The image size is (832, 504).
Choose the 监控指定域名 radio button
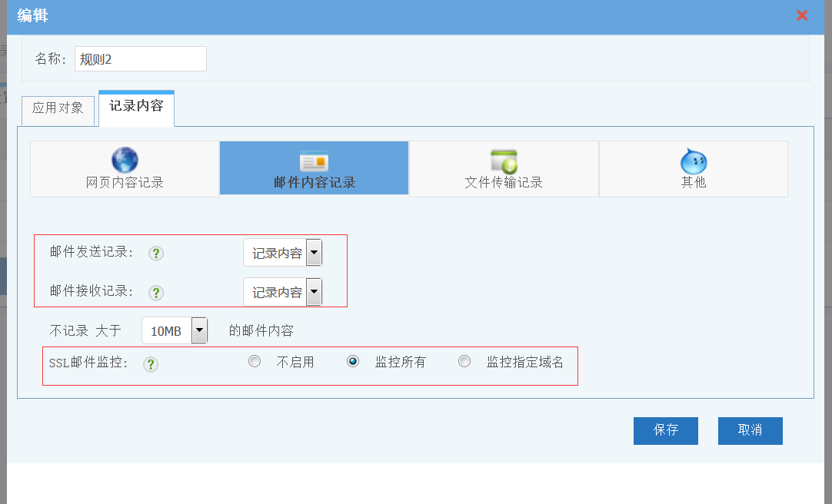[x=464, y=362]
